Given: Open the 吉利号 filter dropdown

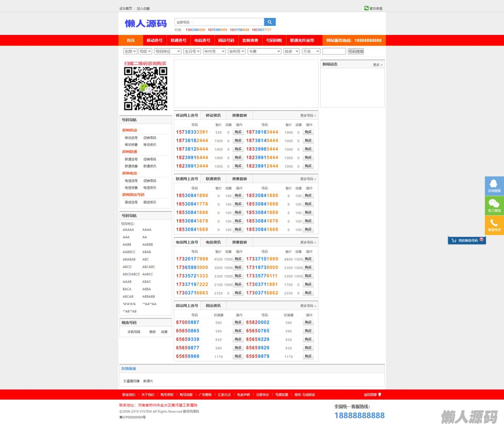Looking at the screenshot, I should tap(237, 51).
